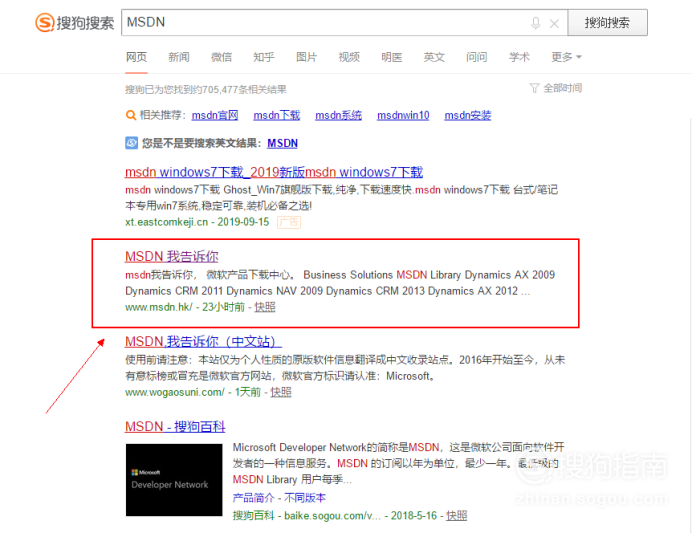Viewport: 692px width, 533px height.
Task: Switch to the 明医 tab
Action: click(x=391, y=57)
